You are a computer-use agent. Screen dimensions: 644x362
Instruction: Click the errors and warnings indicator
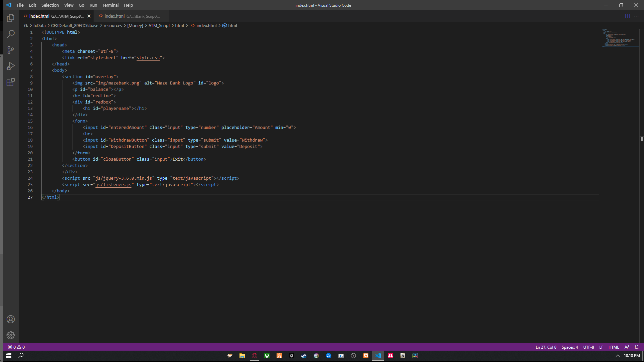pyautogui.click(x=16, y=347)
